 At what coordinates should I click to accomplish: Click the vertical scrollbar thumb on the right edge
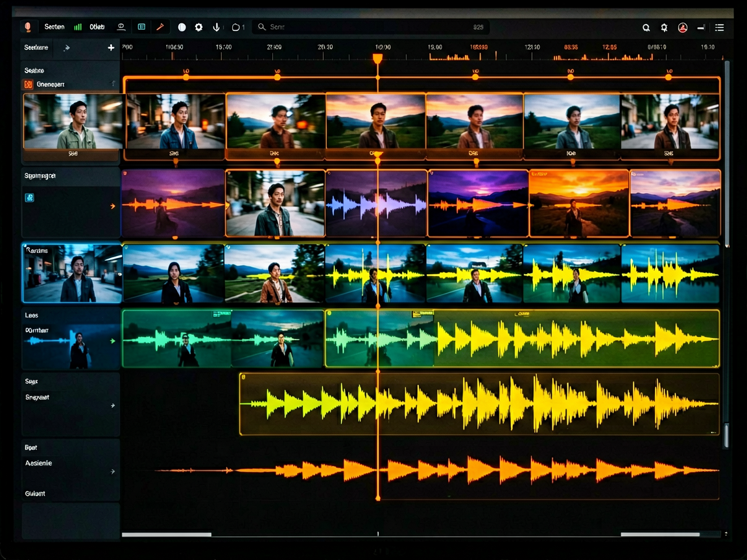(726, 436)
